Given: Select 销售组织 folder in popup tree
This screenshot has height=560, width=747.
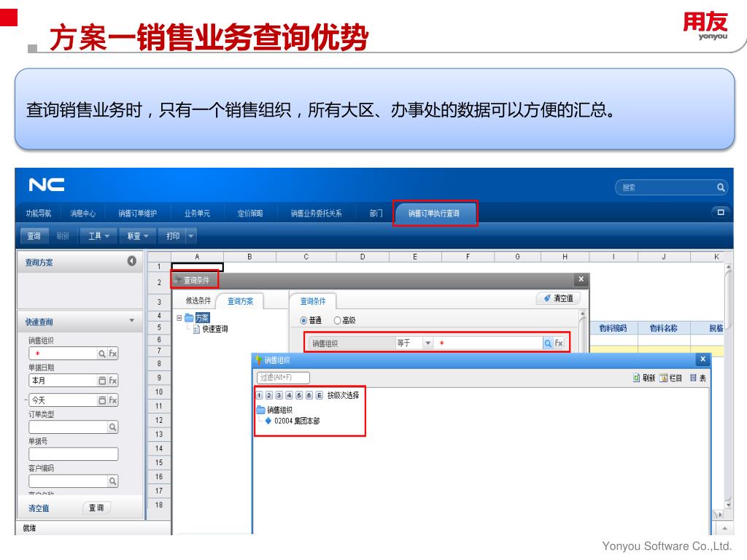Looking at the screenshot, I should click(279, 410).
